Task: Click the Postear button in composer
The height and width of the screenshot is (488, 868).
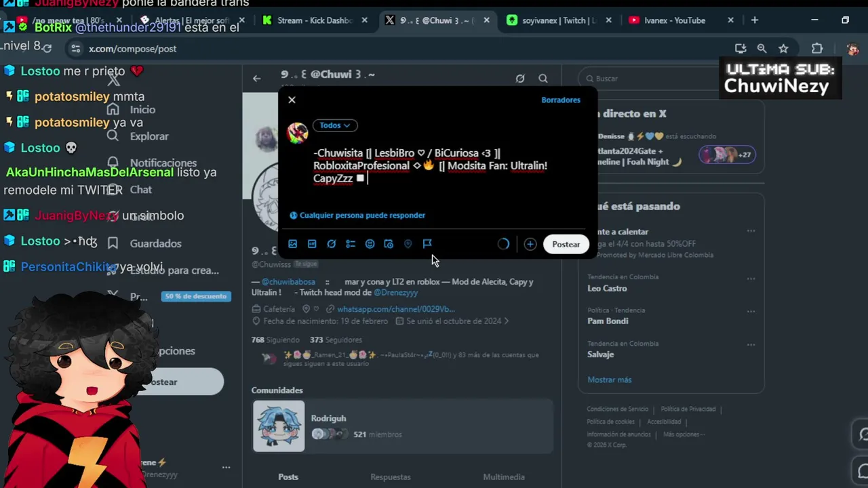Action: coord(566,244)
